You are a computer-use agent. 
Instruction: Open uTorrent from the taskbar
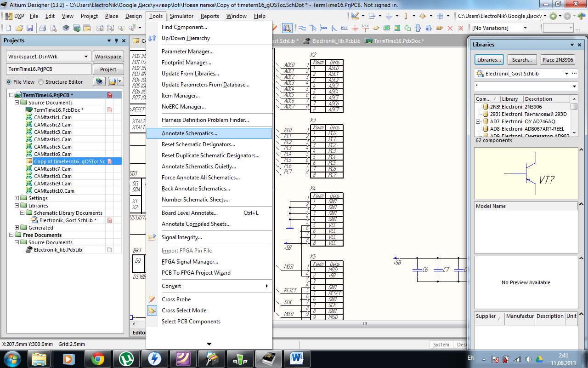pyautogui.click(x=125, y=358)
